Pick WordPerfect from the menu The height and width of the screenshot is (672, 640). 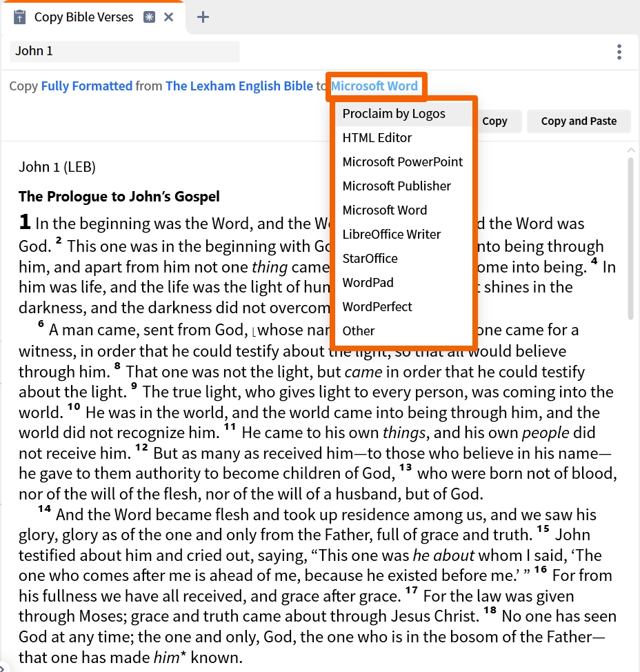click(403, 307)
